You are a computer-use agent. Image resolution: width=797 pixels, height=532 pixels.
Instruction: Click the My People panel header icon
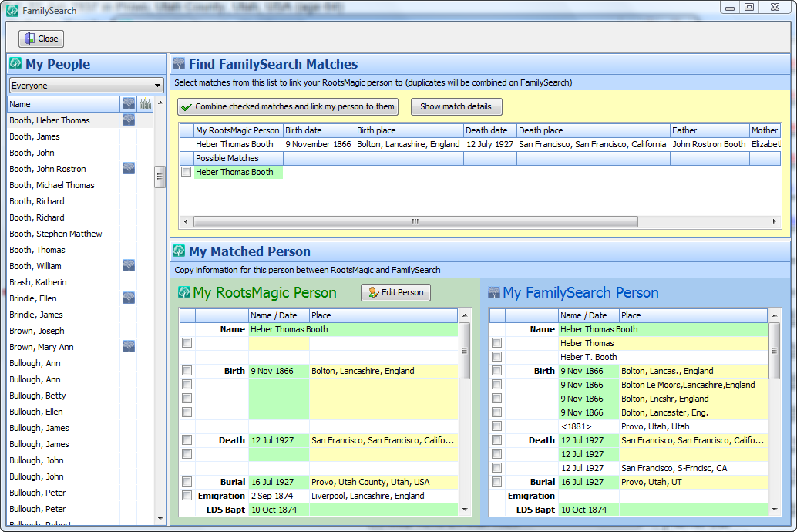[15, 64]
